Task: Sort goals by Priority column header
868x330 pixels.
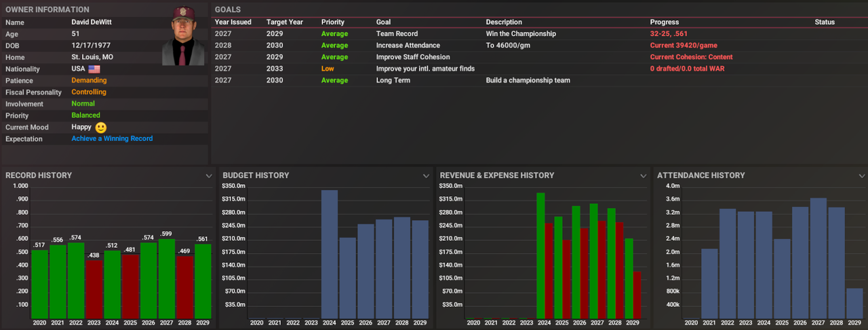Action: click(333, 22)
